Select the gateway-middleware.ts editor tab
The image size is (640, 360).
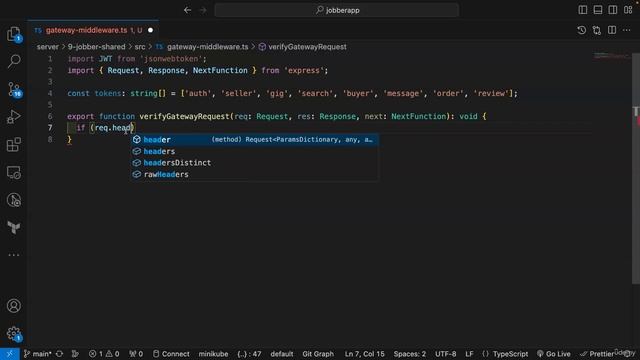93,30
